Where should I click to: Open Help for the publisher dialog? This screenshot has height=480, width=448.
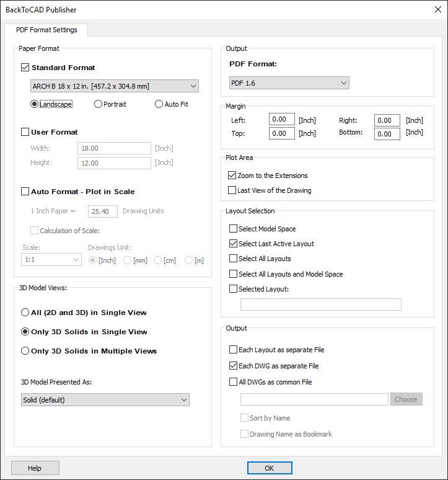tap(35, 468)
